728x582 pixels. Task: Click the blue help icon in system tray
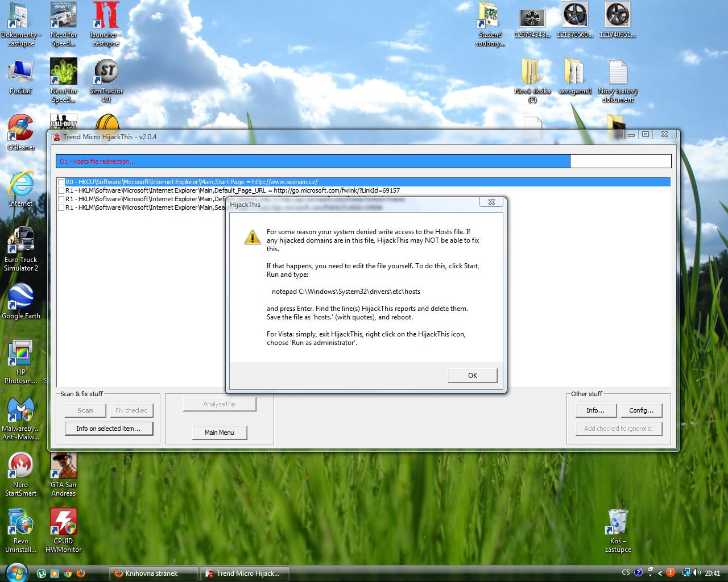pos(638,573)
